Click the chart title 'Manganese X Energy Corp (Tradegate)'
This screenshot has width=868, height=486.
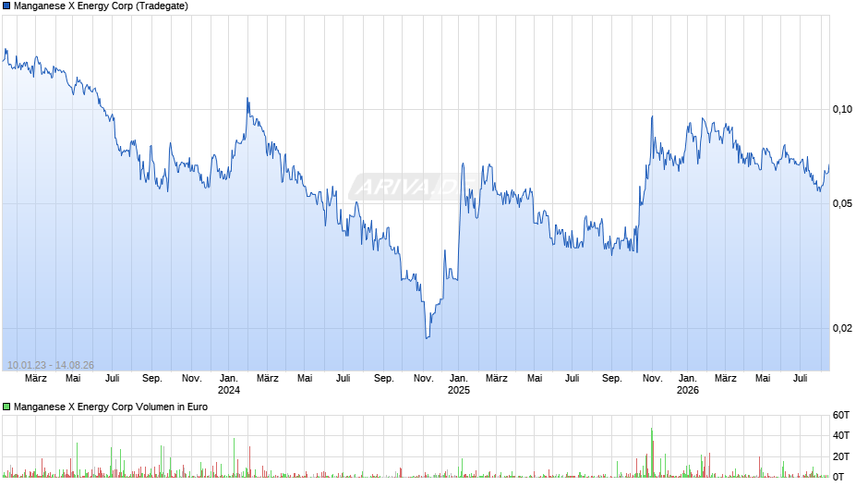click(x=101, y=6)
